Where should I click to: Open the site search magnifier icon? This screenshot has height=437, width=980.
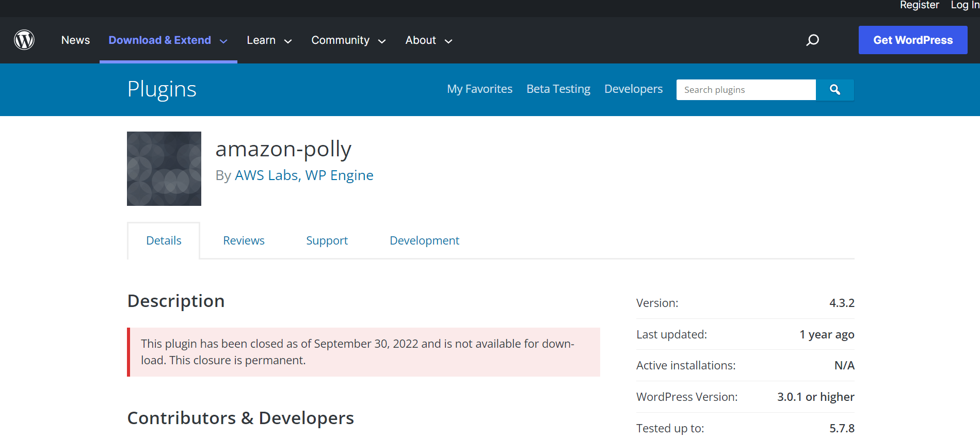point(812,40)
